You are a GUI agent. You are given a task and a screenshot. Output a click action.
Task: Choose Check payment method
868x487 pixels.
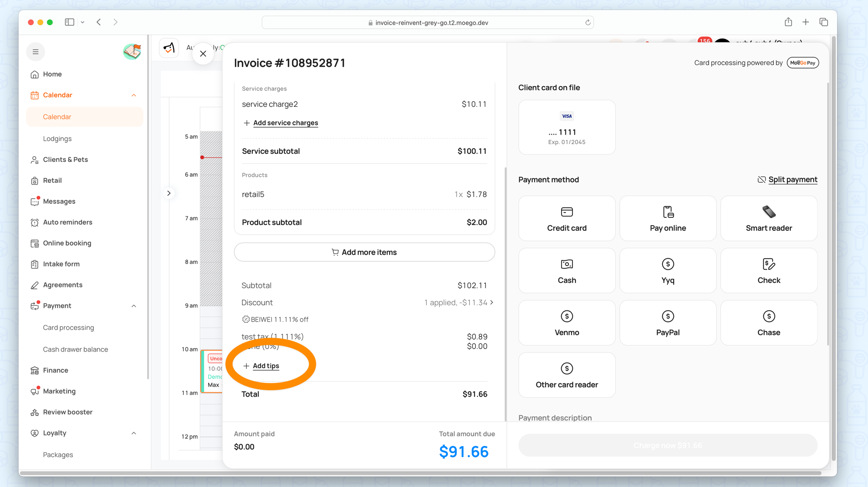tap(768, 270)
